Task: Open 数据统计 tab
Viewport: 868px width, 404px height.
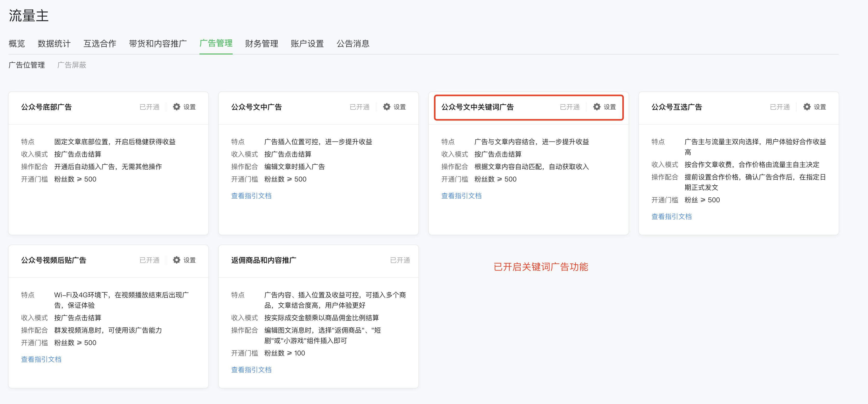Action: (x=54, y=44)
